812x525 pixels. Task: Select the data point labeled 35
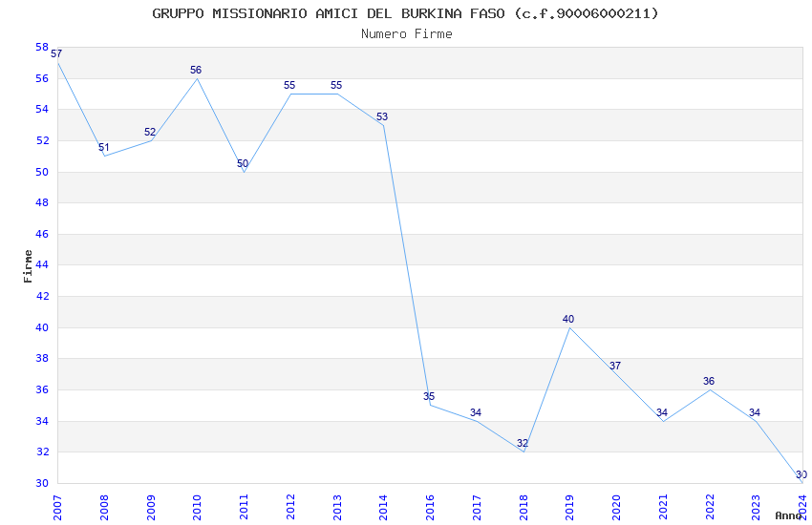[x=429, y=397]
